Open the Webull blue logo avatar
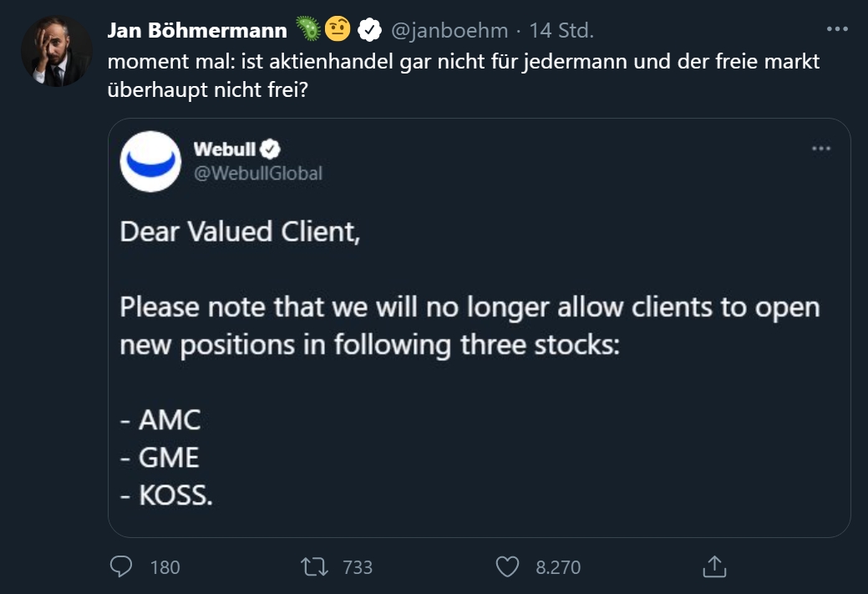The width and height of the screenshot is (868, 594). 151,161
